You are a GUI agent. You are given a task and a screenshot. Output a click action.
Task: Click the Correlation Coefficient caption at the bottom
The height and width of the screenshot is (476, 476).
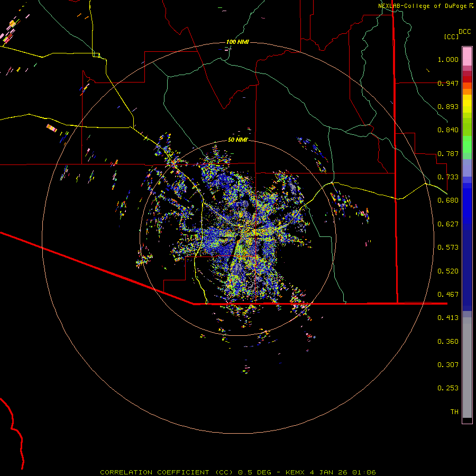238,472
